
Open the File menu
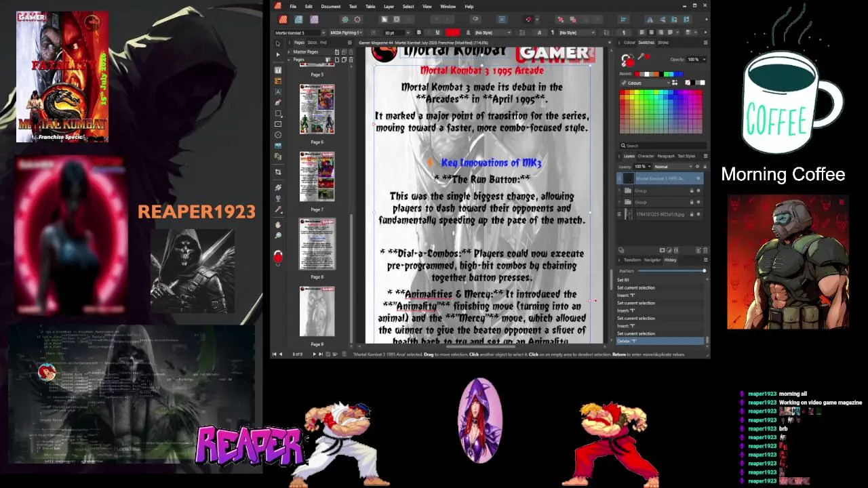[x=293, y=6]
